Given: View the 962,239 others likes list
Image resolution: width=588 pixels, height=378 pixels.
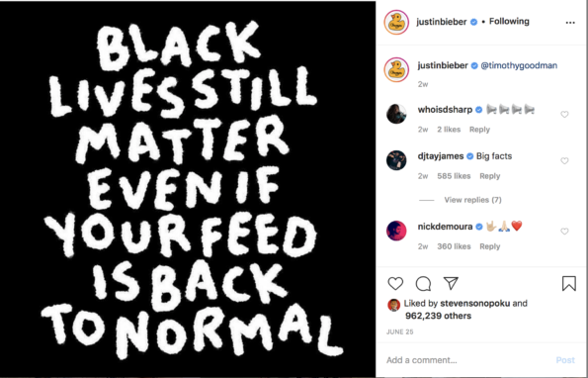Looking at the screenshot, I should click(438, 316).
